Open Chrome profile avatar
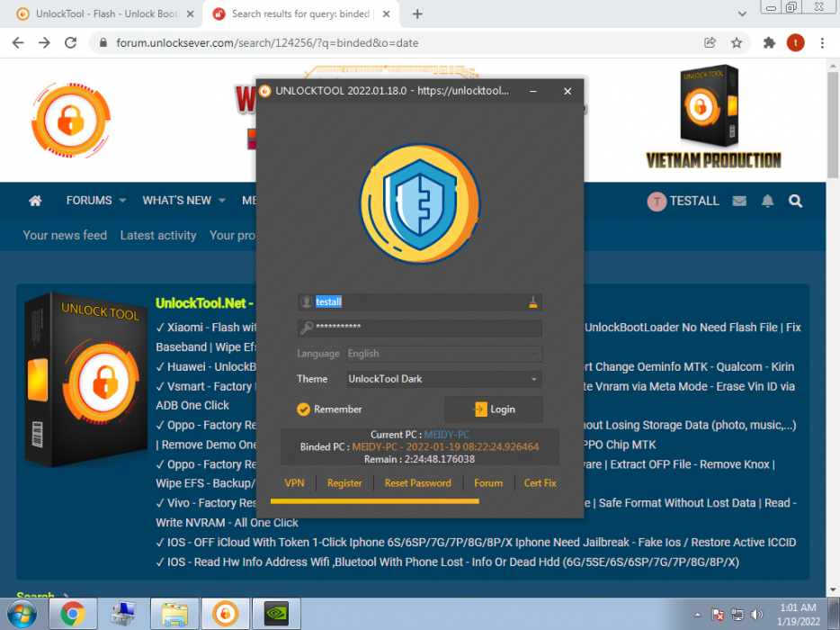840x630 pixels. click(x=796, y=43)
